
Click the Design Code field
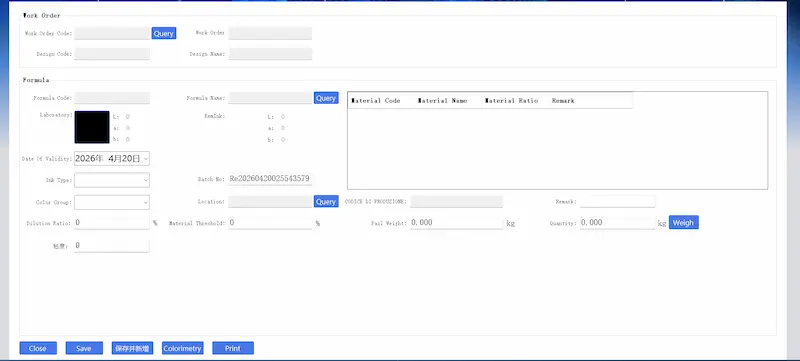(x=112, y=54)
